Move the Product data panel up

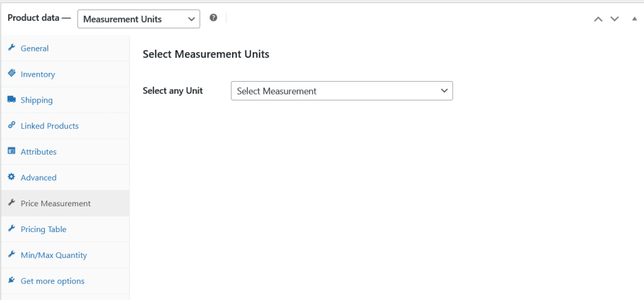[x=598, y=19]
